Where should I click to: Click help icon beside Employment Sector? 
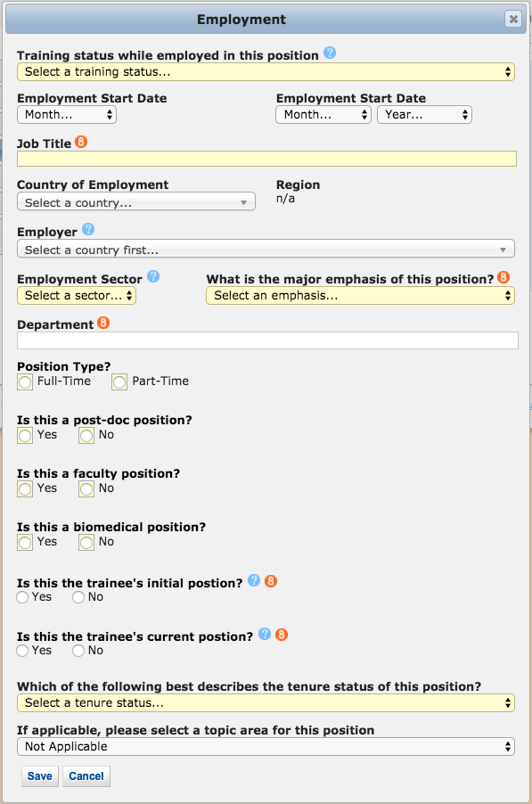coord(153,277)
